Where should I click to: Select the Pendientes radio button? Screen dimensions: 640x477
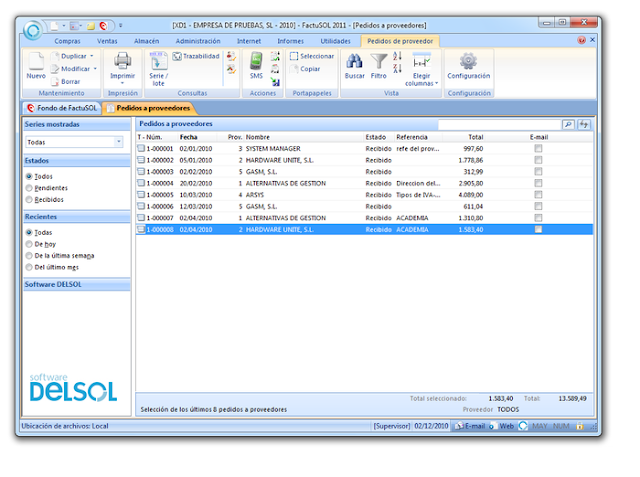29,188
